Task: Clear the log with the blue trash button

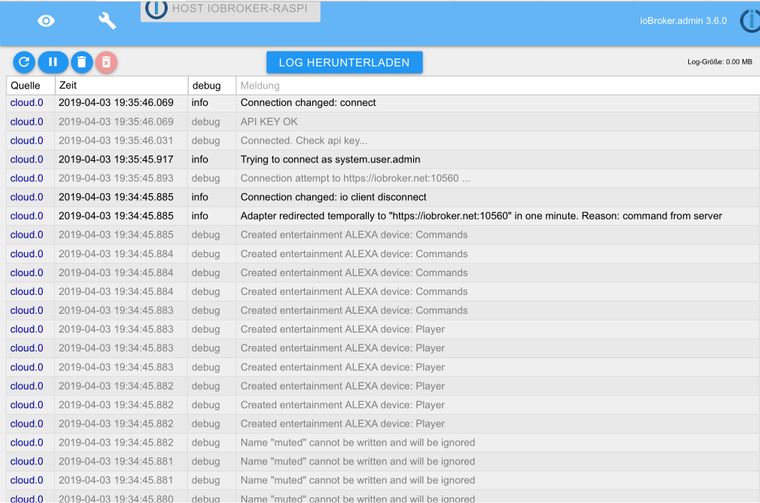Action: [x=82, y=62]
